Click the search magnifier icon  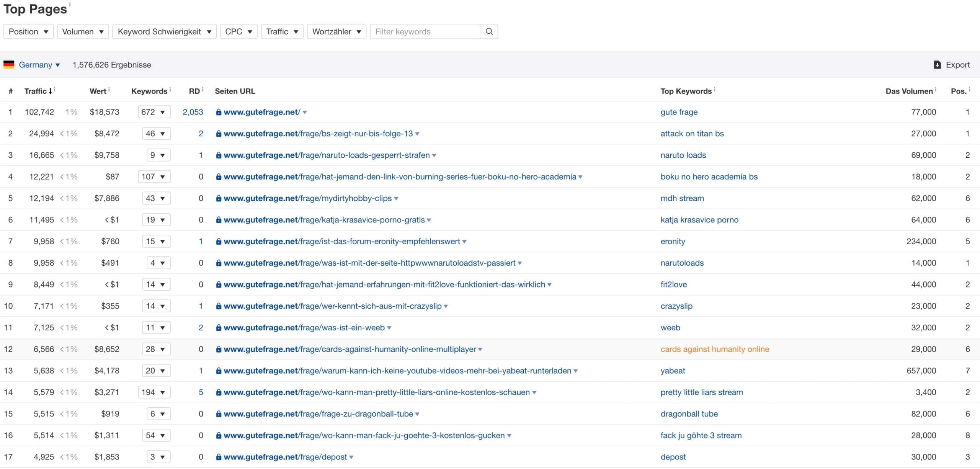point(489,31)
